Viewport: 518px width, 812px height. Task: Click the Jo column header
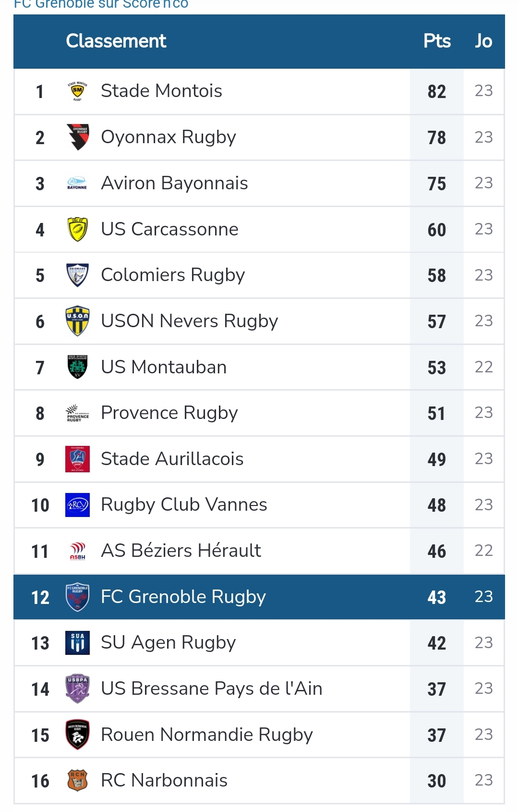[x=483, y=41]
